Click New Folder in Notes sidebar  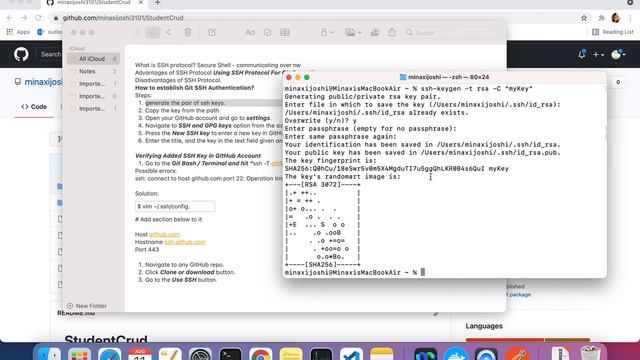click(x=87, y=306)
